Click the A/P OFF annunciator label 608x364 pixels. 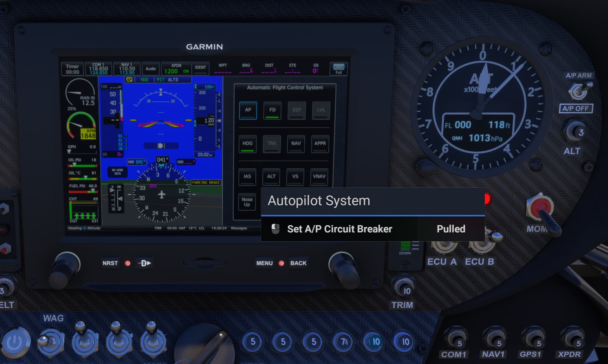pos(576,109)
